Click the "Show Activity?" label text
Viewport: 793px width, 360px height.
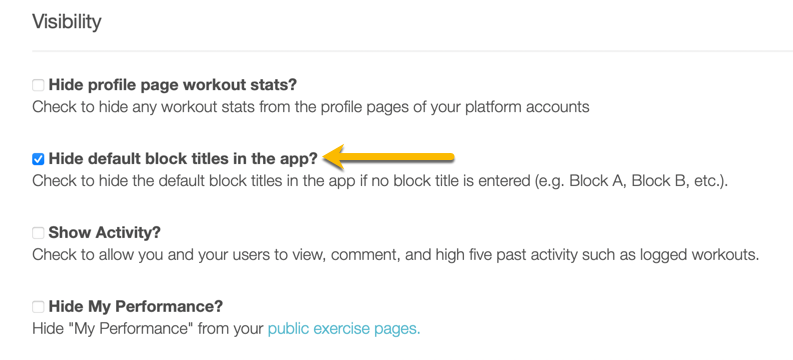coord(105,233)
